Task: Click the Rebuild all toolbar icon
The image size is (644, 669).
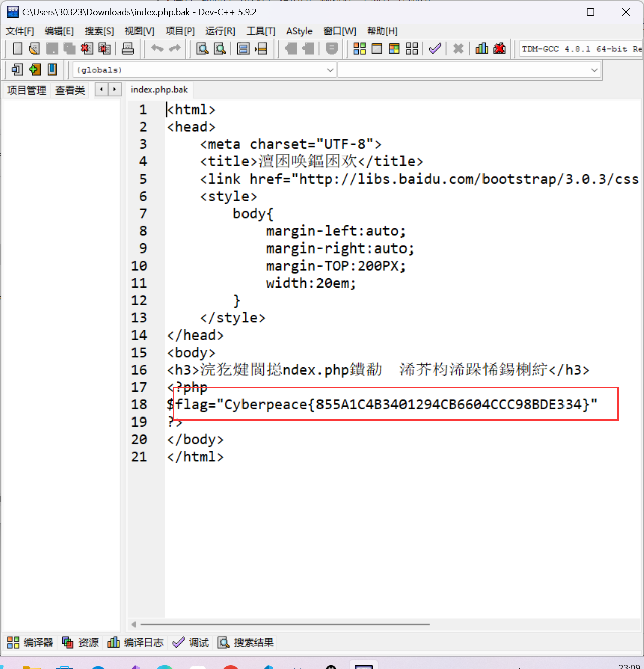Action: point(412,49)
